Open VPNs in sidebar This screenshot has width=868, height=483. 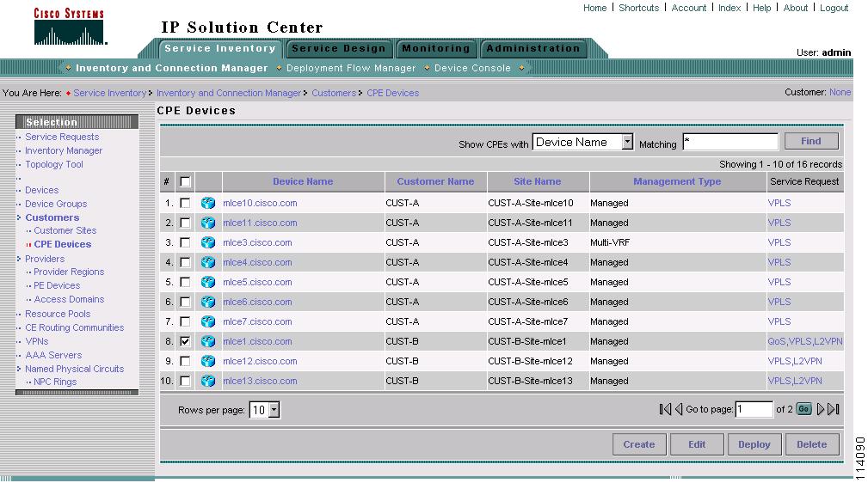point(36,341)
